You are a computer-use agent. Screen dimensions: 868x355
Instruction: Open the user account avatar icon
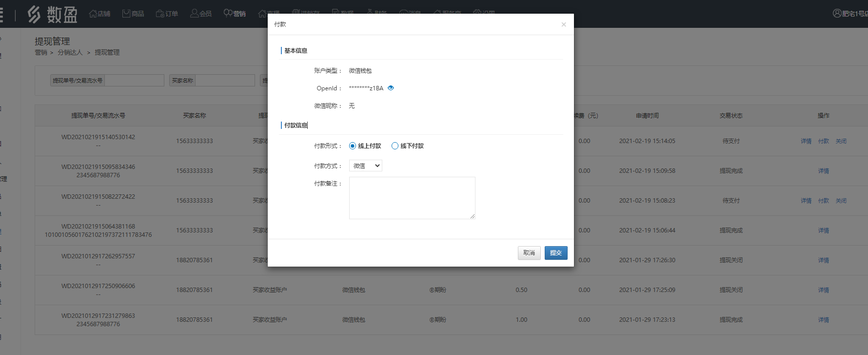coord(837,14)
